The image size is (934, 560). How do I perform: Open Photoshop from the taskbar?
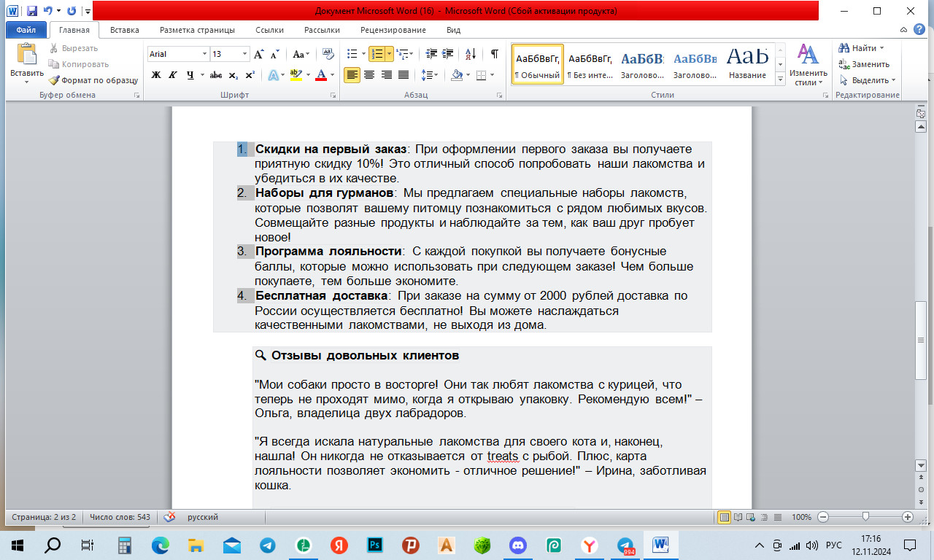tap(375, 544)
